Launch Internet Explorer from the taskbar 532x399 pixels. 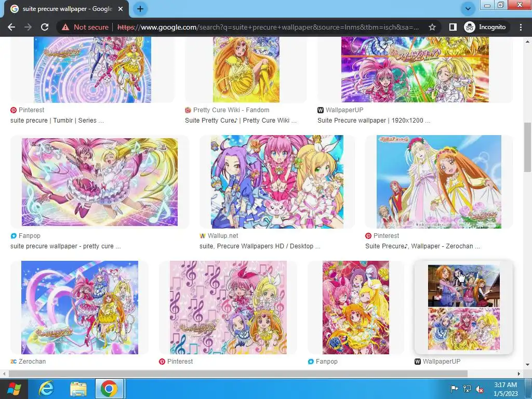coord(46,389)
